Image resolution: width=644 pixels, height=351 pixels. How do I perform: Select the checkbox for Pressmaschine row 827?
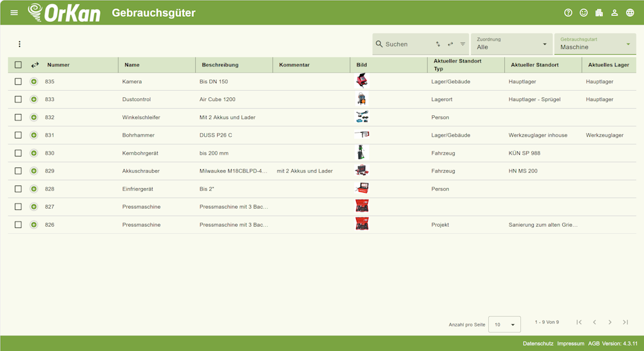18,207
